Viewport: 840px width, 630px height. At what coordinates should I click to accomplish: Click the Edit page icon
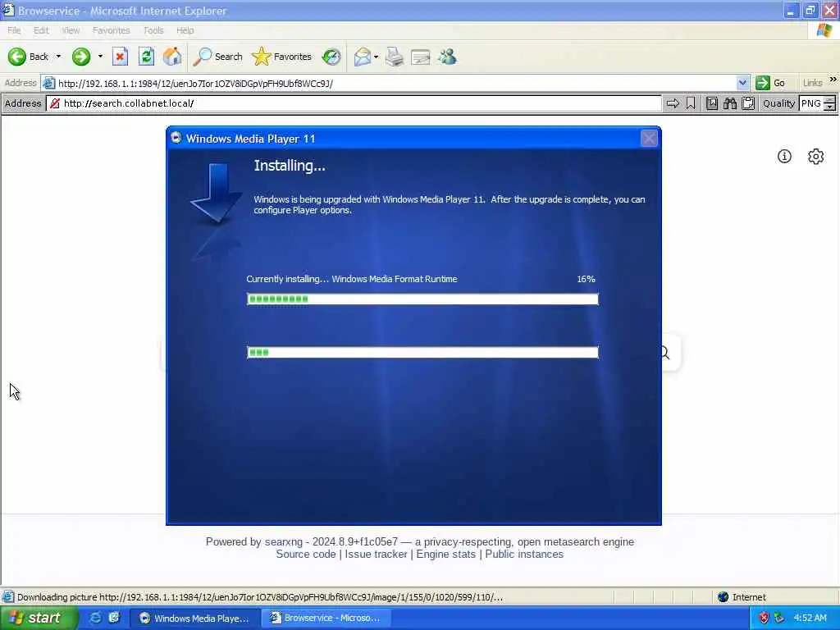(421, 57)
